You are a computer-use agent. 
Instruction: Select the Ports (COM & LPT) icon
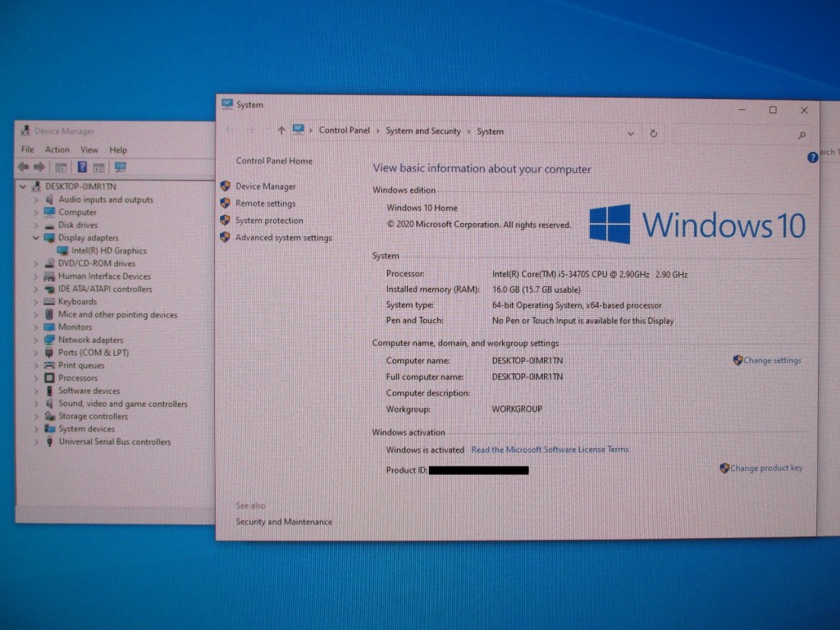click(49, 353)
